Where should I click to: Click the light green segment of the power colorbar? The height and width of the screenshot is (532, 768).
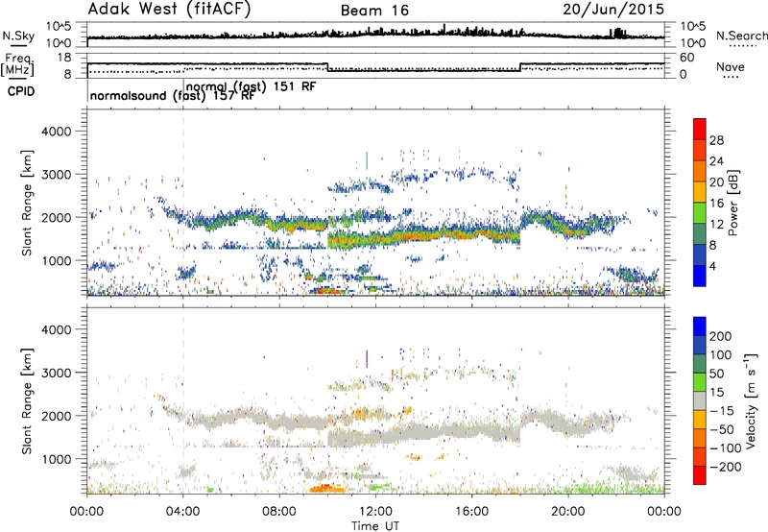tap(700, 213)
